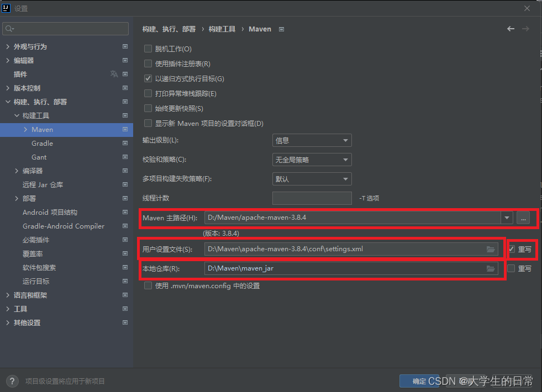Open the 输出级别 dropdown
This screenshot has height=392, width=542.
pos(312,141)
